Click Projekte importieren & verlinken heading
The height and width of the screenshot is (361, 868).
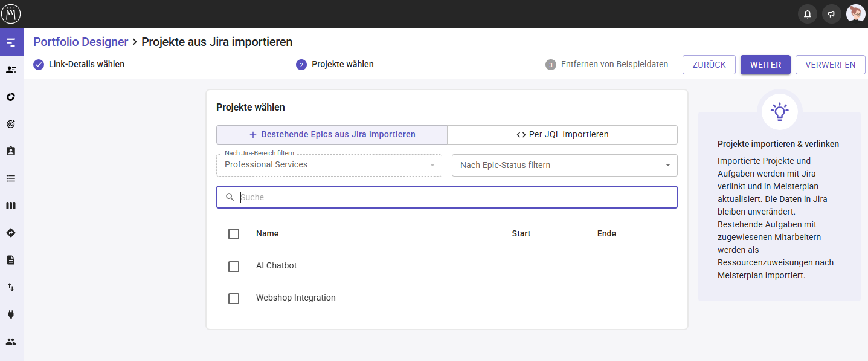coord(778,144)
